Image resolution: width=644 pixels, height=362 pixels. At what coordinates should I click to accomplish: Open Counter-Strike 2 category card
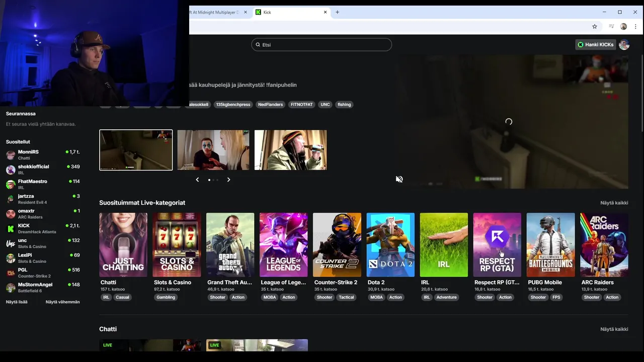pos(337,245)
